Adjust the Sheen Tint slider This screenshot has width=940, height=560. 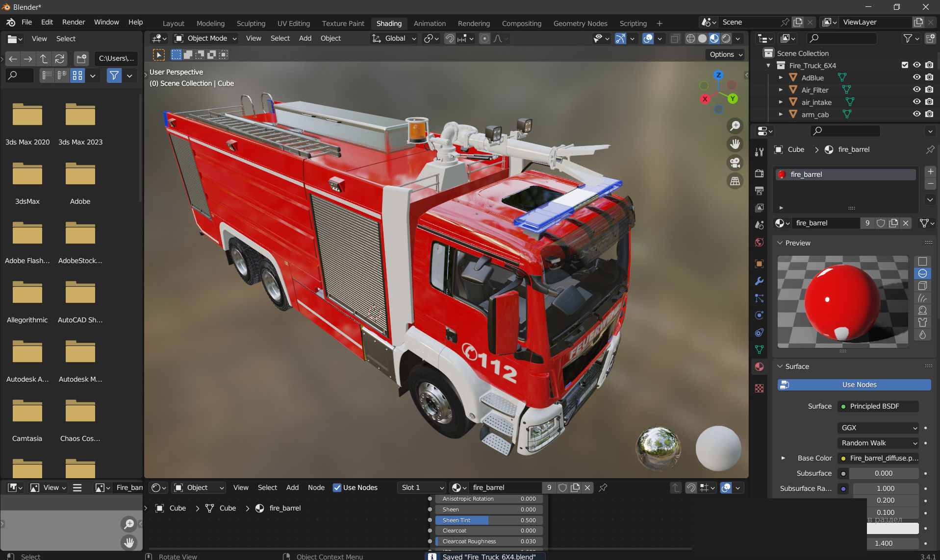click(489, 520)
